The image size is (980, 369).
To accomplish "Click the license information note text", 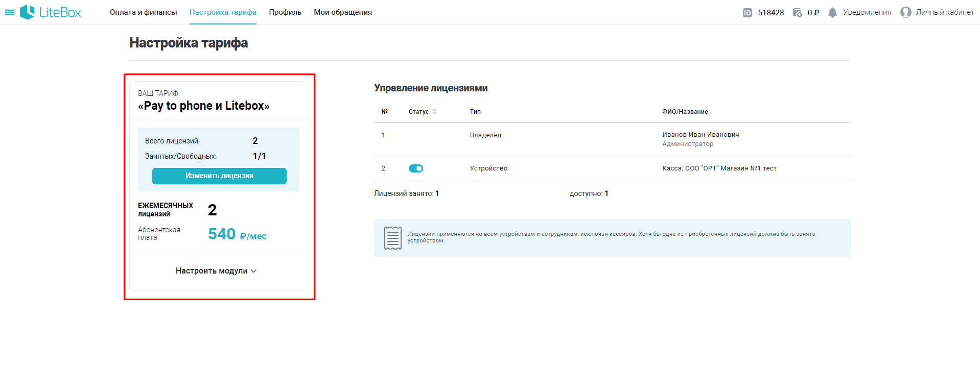I will click(611, 237).
